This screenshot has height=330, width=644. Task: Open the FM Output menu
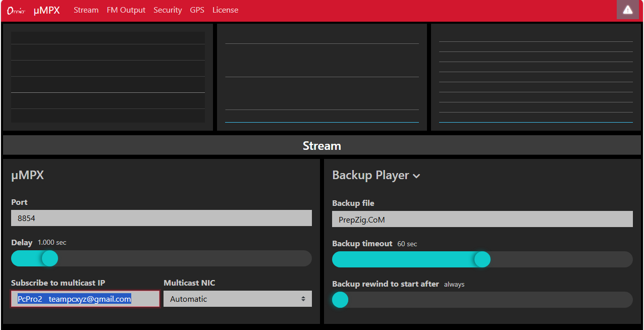point(126,10)
